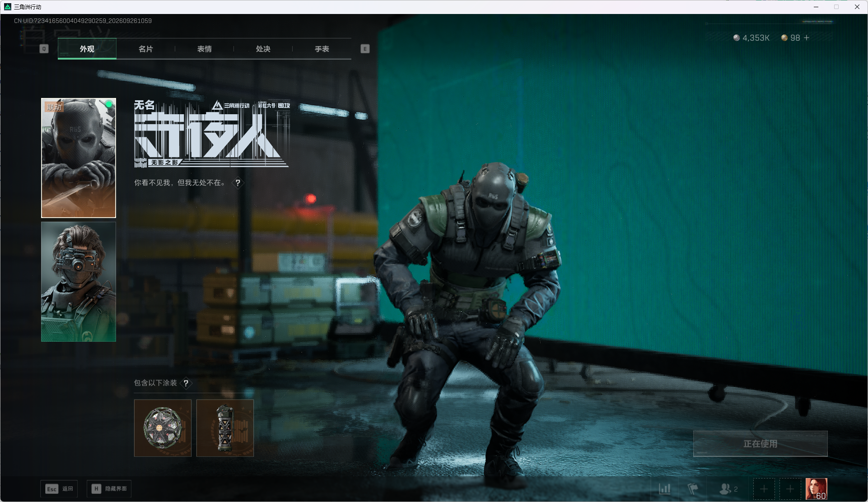Minimize the 三角洲行动 window
The height and width of the screenshot is (502, 868).
[816, 7]
